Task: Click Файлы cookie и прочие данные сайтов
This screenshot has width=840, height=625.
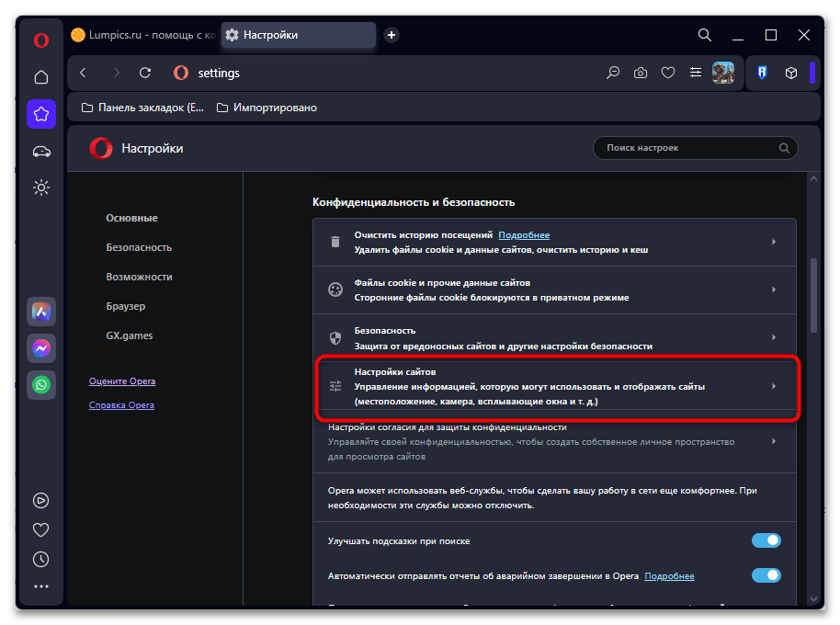Action: (x=442, y=283)
